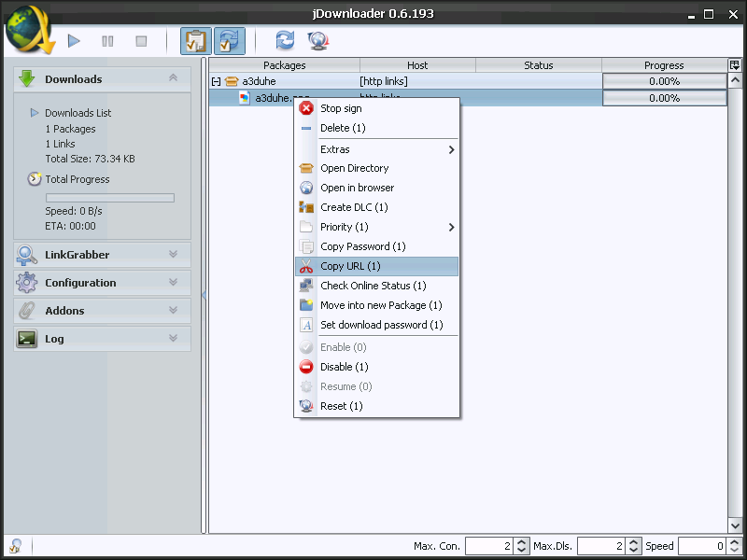Open the Extras submenu
This screenshot has height=560, width=747.
[377, 149]
